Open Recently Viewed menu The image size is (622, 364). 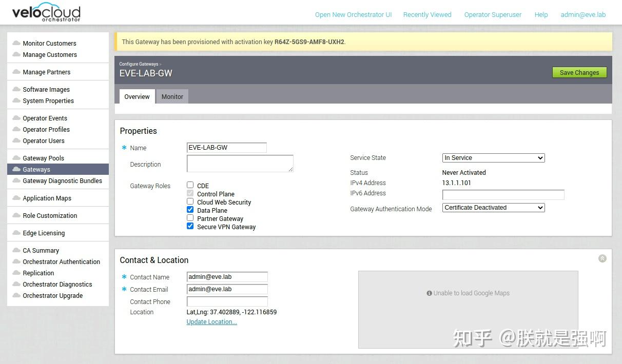coord(427,15)
